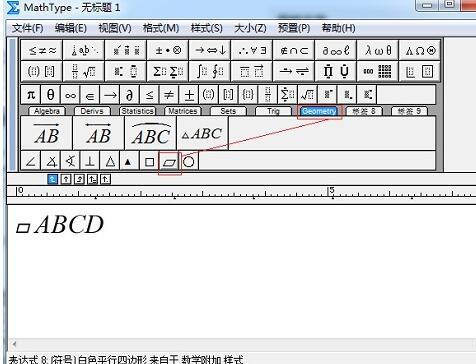The height and width of the screenshot is (364, 476).
Task: Insert the double-arrow AB line expression
Action: coord(99,133)
